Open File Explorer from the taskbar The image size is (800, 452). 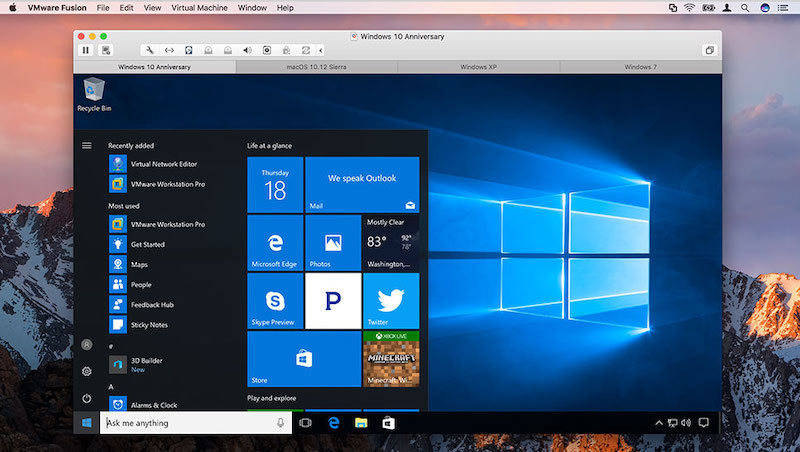coord(361,423)
